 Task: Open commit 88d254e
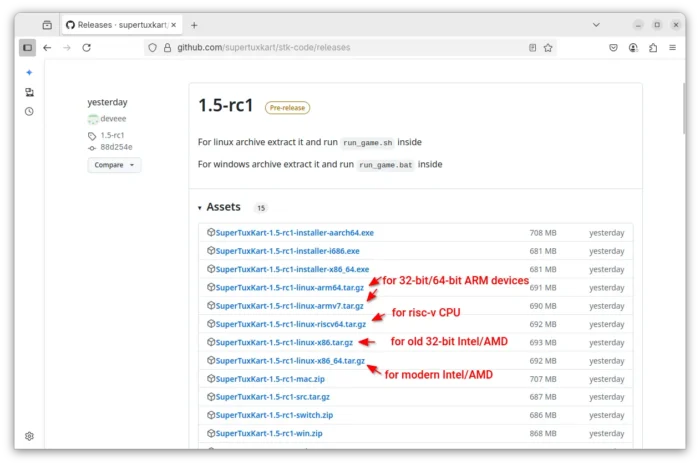116,147
